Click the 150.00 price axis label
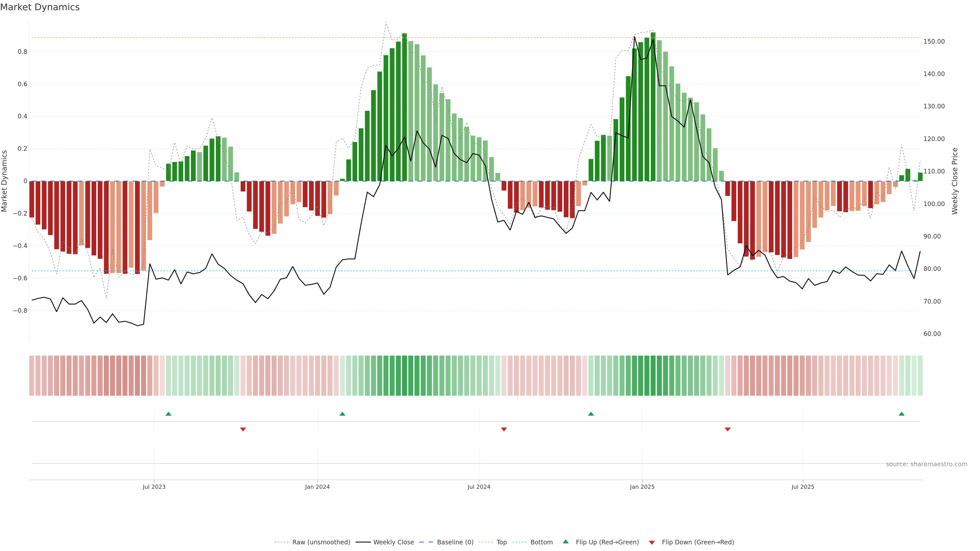This screenshot has width=980, height=551. 934,41
